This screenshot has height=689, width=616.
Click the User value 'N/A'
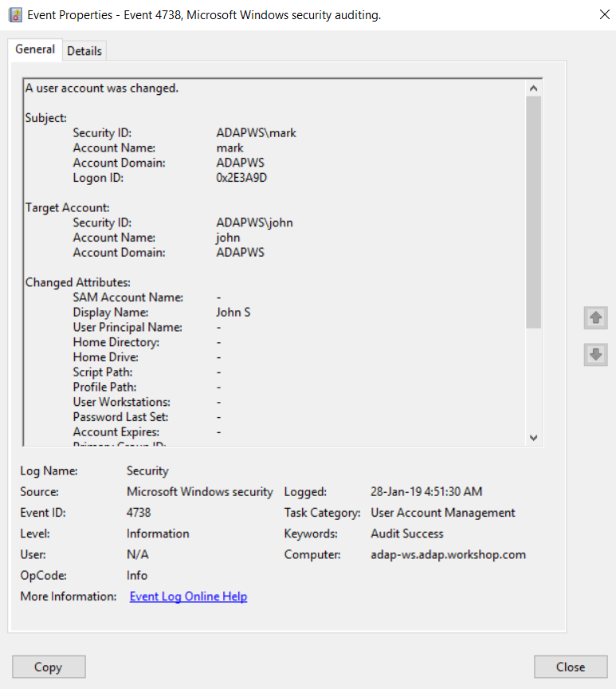(x=137, y=554)
